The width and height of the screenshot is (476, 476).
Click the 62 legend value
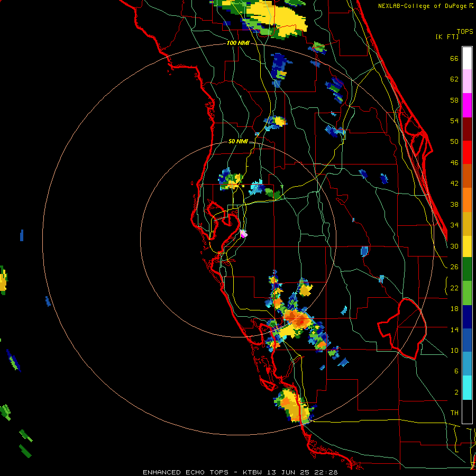(x=454, y=79)
